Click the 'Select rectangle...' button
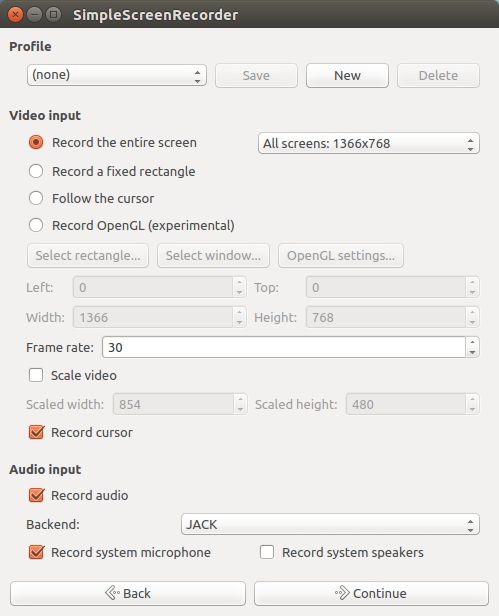Image resolution: width=499 pixels, height=616 pixels. tap(88, 256)
